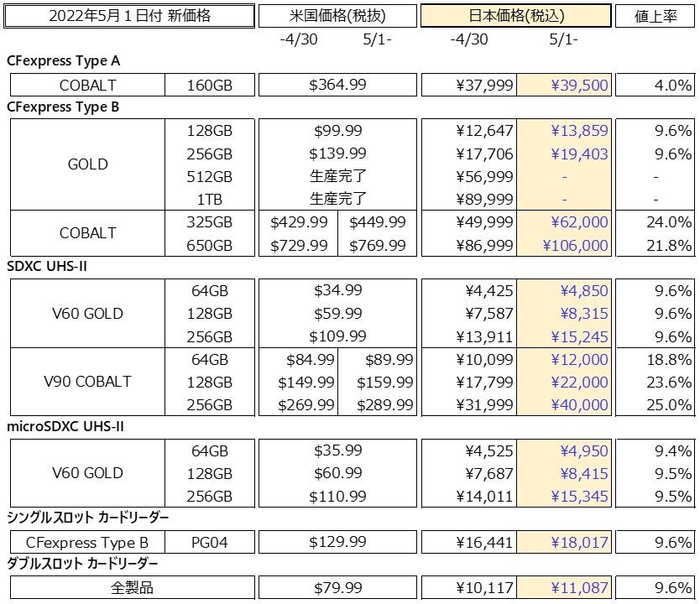Click the '日本価格(税込)' header cell
The height and width of the screenshot is (604, 700).
[516, 16]
